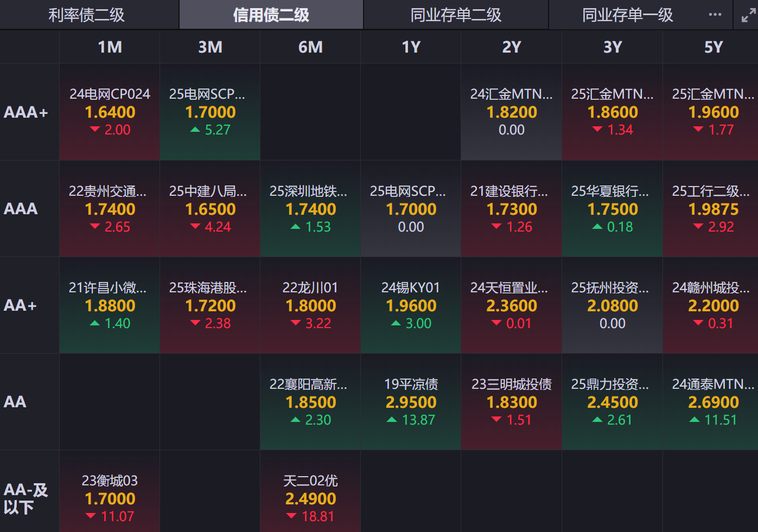This screenshot has height=532, width=758.
Task: Click the 6M column header
Action: pos(310,47)
